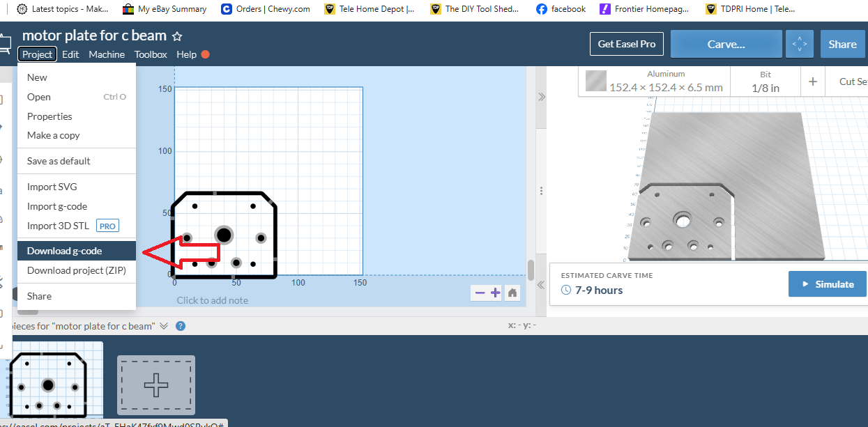Open the Project menu
The height and width of the screenshot is (427, 868).
[x=37, y=54]
